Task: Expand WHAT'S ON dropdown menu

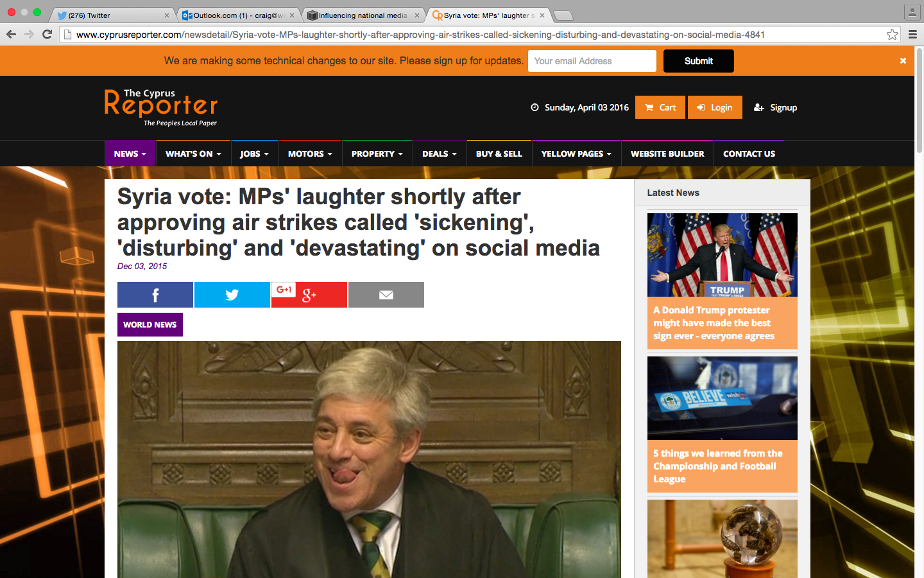Action: [x=193, y=153]
